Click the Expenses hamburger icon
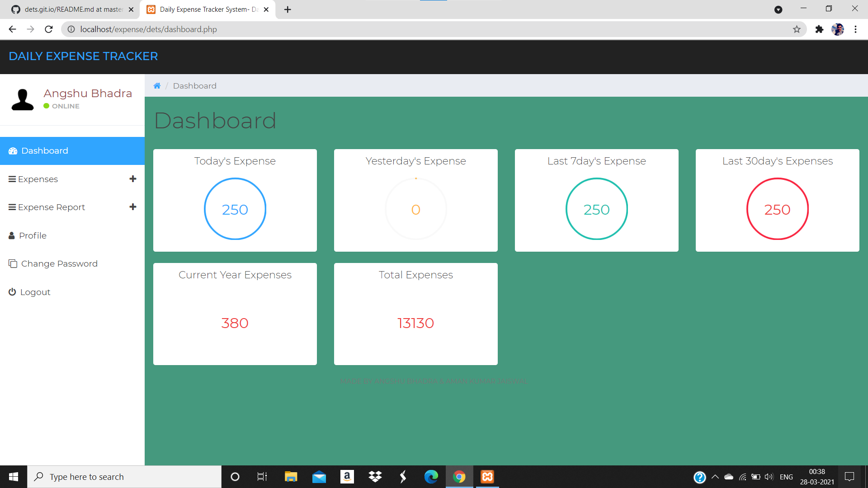 pyautogui.click(x=11, y=179)
